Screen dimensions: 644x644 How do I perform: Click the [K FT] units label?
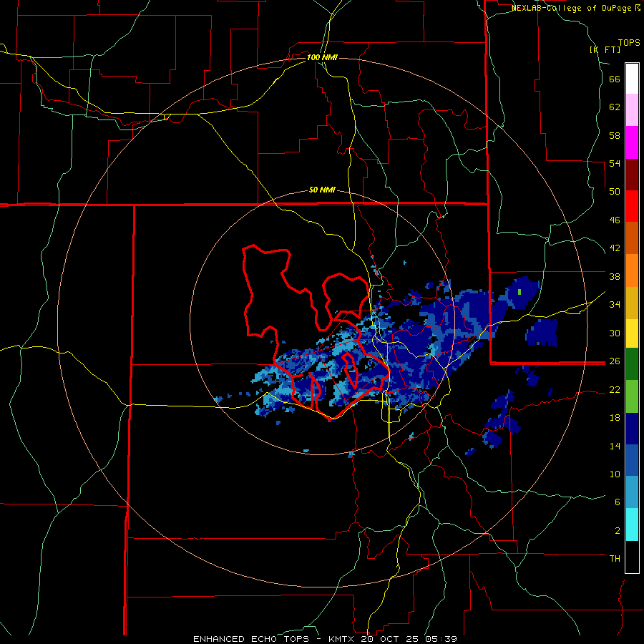[x=605, y=49]
